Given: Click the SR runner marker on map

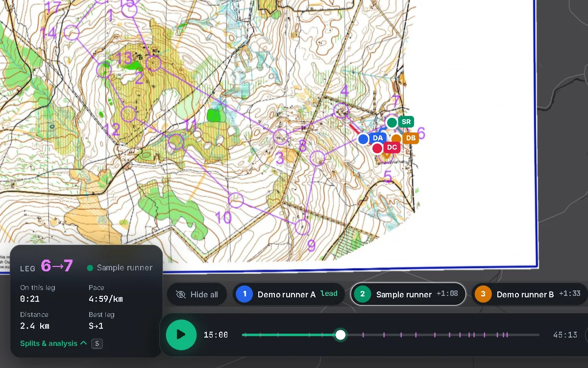Looking at the screenshot, I should tap(392, 122).
